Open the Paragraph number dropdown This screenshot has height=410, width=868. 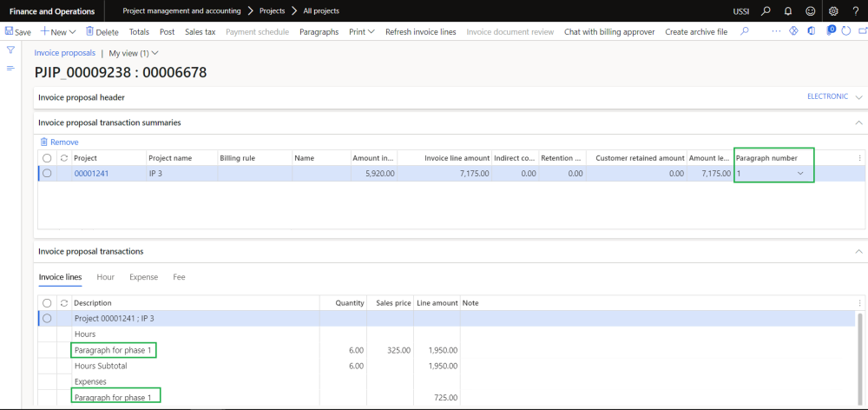click(800, 174)
